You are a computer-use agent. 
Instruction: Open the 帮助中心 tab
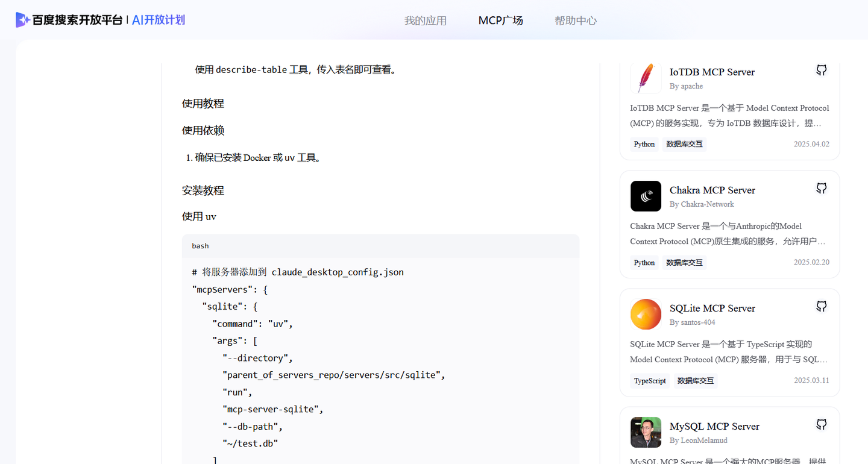point(576,20)
